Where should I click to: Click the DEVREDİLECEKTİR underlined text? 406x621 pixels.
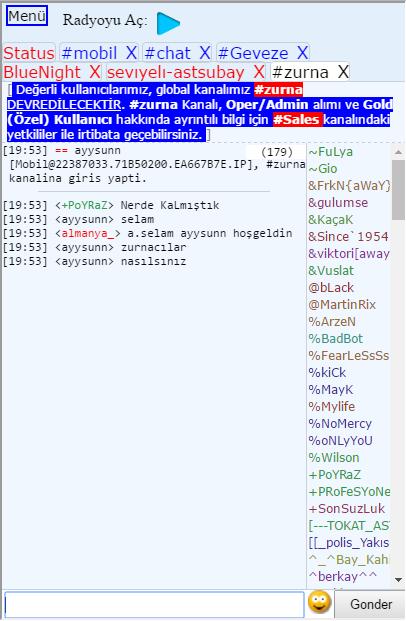[64, 105]
